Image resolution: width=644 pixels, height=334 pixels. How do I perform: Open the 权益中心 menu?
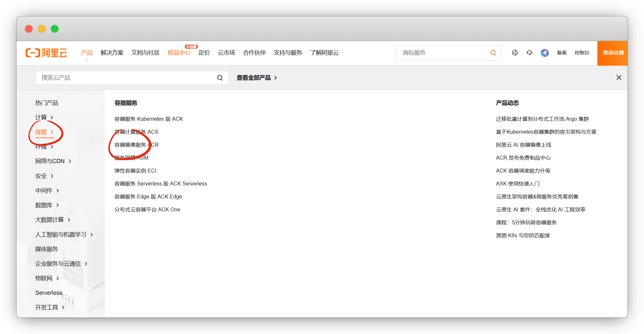point(179,53)
